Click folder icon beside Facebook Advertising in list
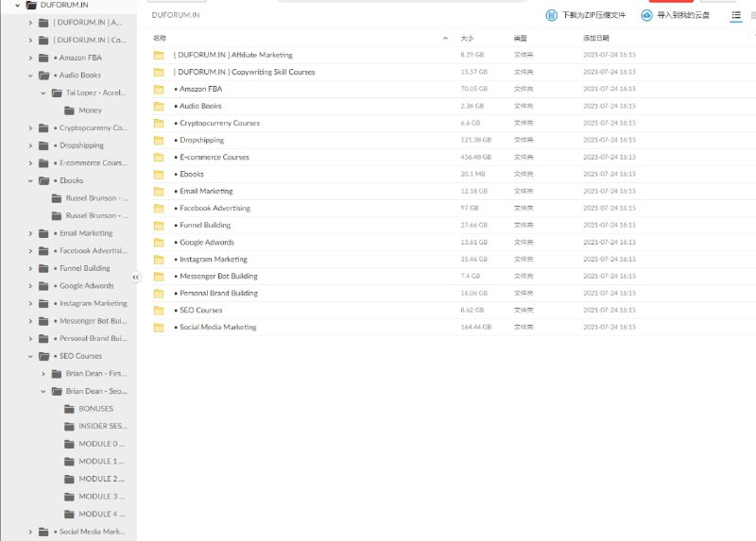The height and width of the screenshot is (541, 756). coord(159,208)
